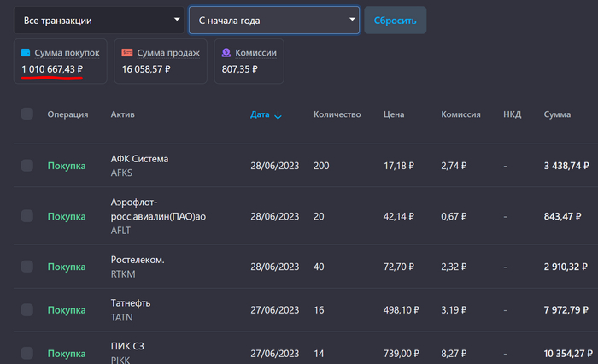Click the wallet icon beside Сумма покупок

[x=26, y=53]
